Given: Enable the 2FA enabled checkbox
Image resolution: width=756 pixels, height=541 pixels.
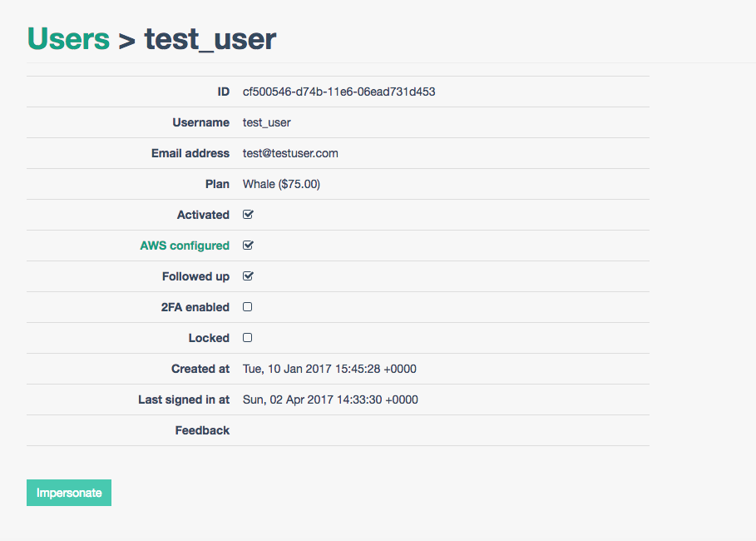Looking at the screenshot, I should click(247, 307).
